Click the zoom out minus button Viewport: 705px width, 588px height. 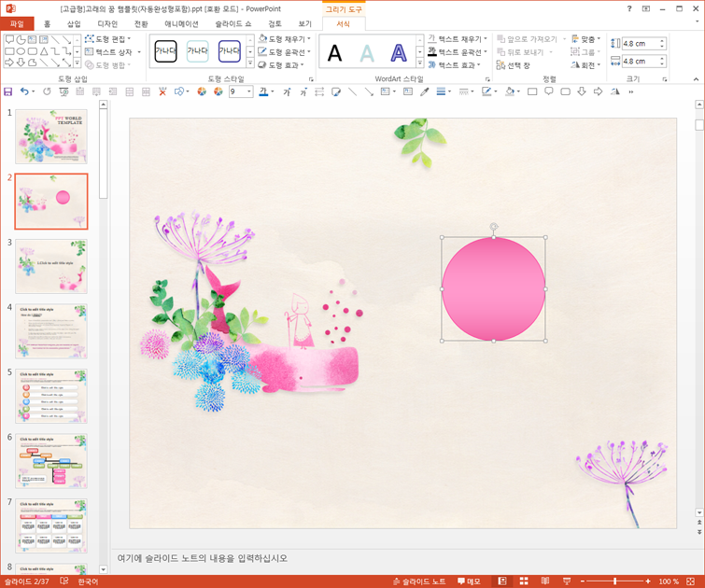pyautogui.click(x=583, y=581)
